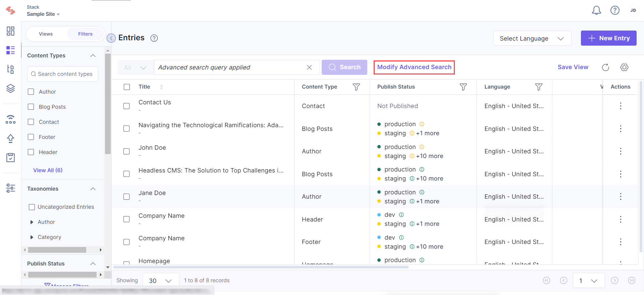Filter by Language column funnel
Screen dimensions: 644x295
point(539,87)
